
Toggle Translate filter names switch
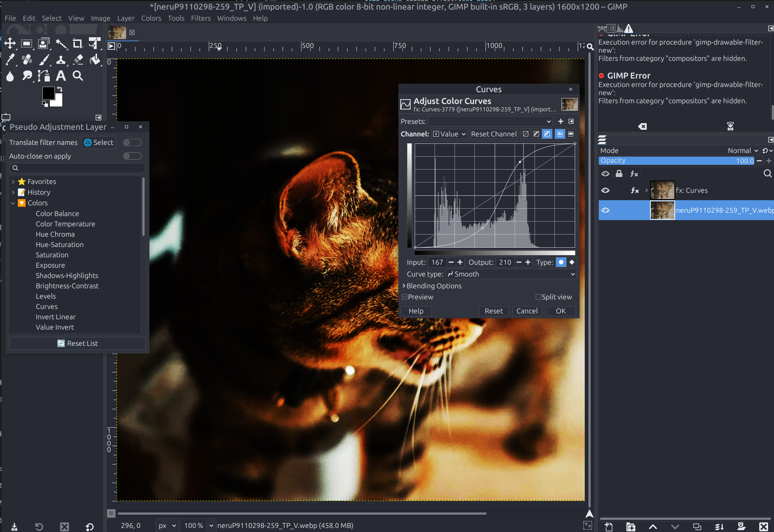(132, 142)
